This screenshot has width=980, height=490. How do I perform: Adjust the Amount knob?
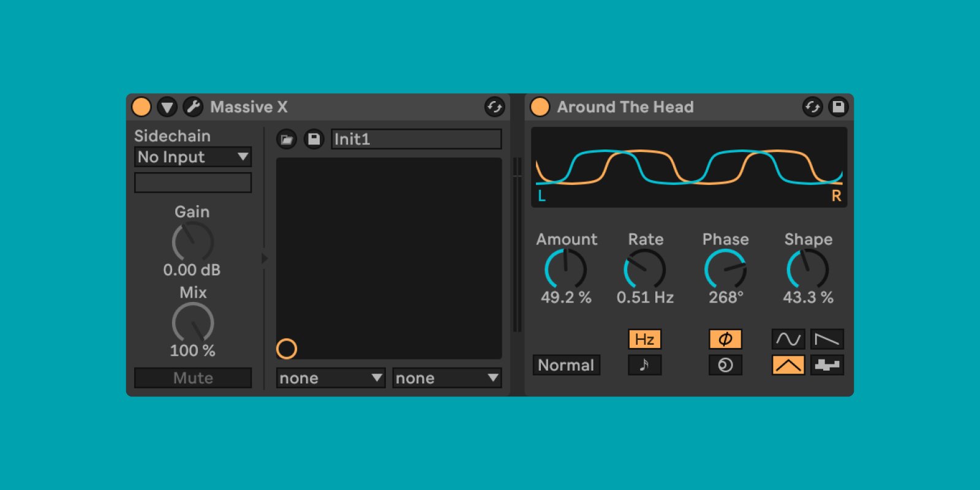pyautogui.click(x=566, y=269)
